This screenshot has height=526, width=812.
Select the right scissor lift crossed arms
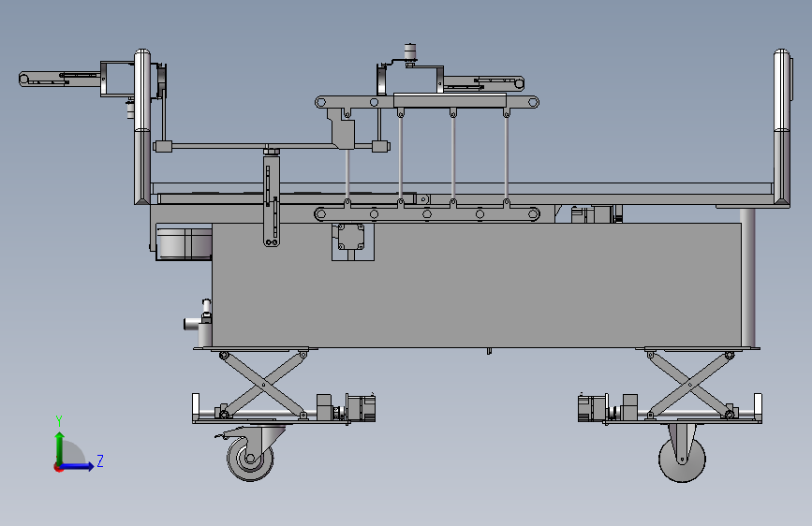click(690, 385)
